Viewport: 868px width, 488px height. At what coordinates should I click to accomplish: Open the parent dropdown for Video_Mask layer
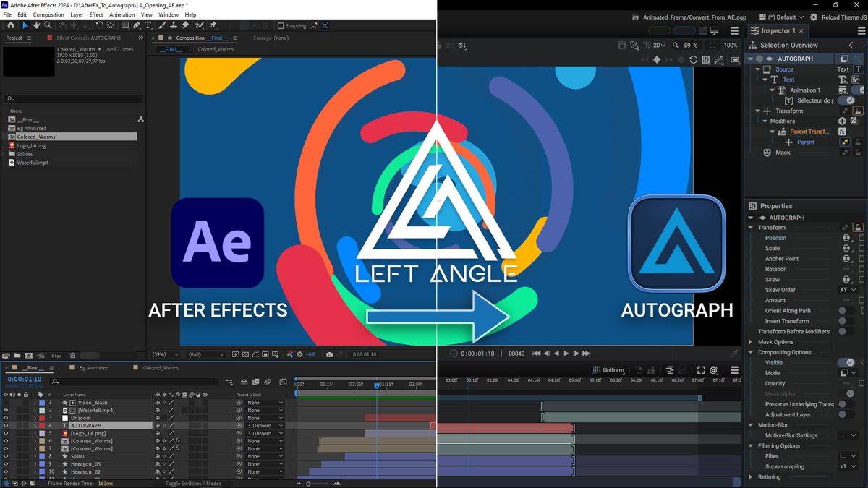coord(265,403)
